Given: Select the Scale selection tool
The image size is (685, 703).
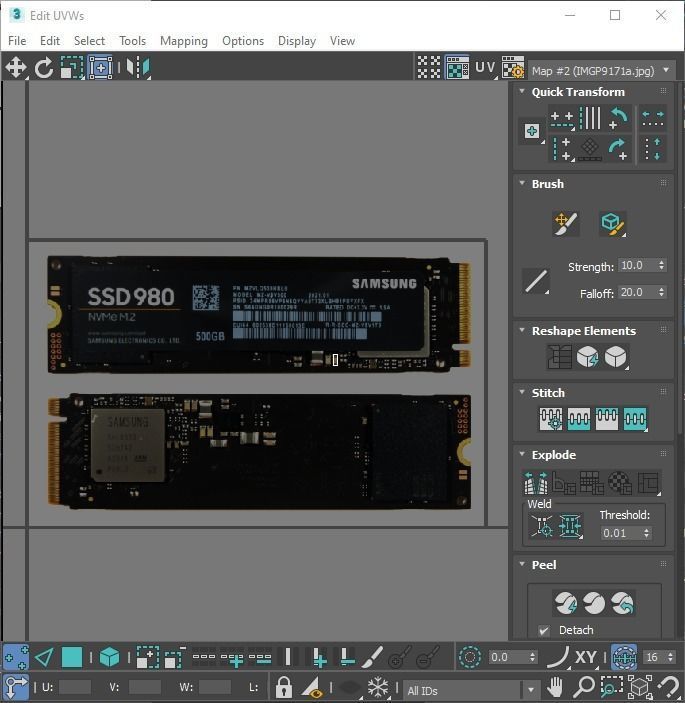Looking at the screenshot, I should pos(72,68).
